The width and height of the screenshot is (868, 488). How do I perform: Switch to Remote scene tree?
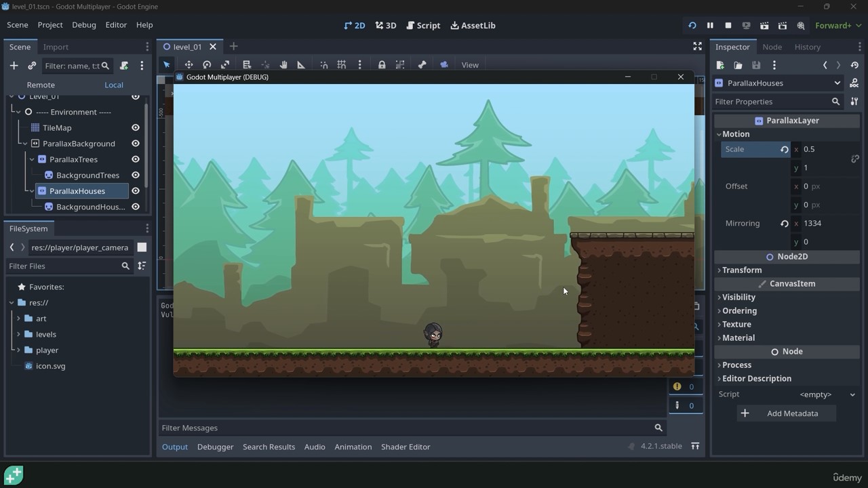tap(41, 85)
